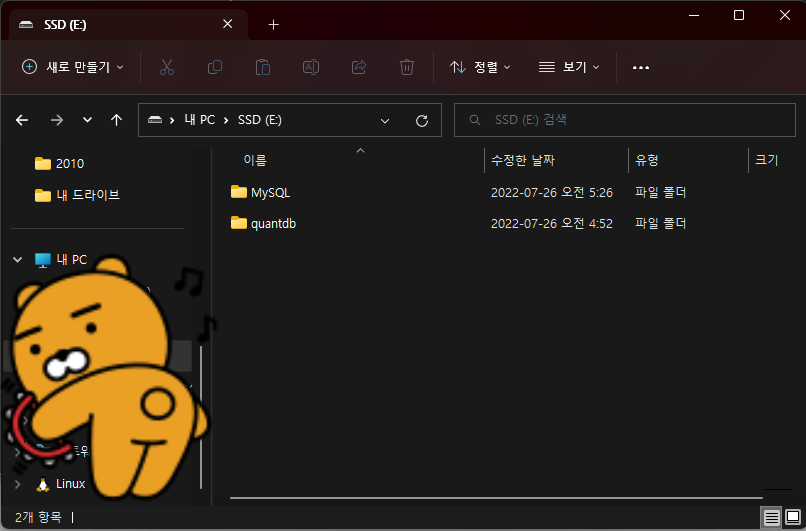This screenshot has width=806, height=531.
Task: Click the Cut scissors icon
Action: pos(167,67)
